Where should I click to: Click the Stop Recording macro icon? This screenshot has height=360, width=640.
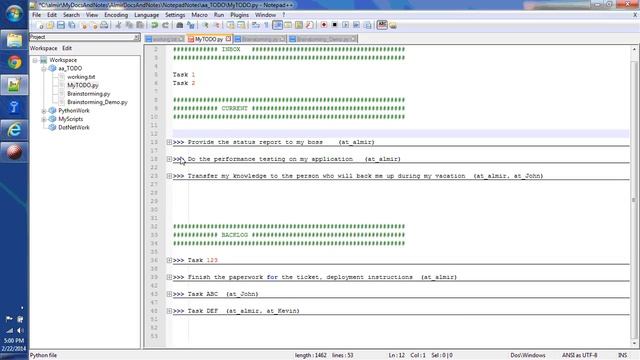(335, 25)
